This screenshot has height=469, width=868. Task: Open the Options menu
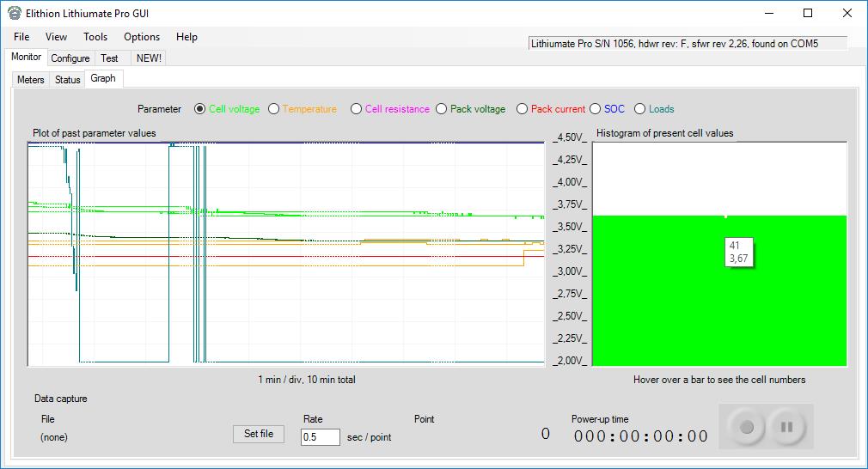tap(142, 37)
